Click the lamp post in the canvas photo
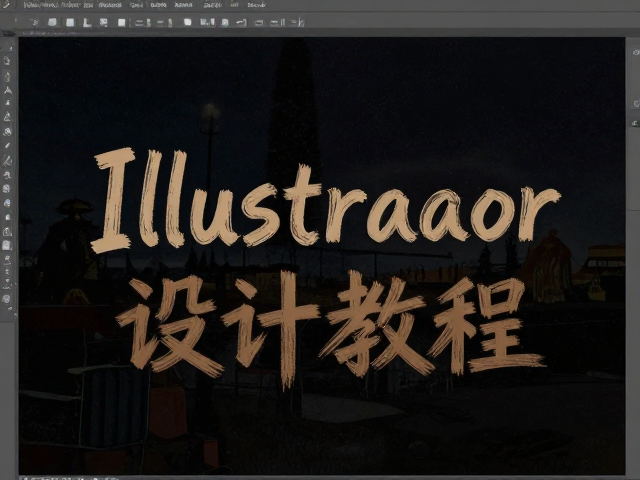The width and height of the screenshot is (640, 480). pyautogui.click(x=210, y=147)
